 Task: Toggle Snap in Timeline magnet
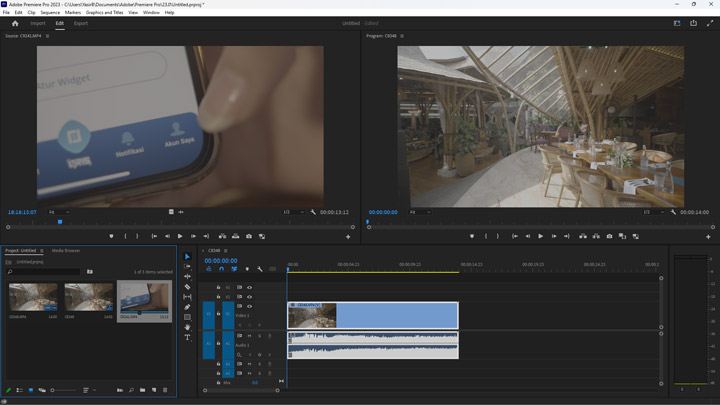pyautogui.click(x=221, y=269)
